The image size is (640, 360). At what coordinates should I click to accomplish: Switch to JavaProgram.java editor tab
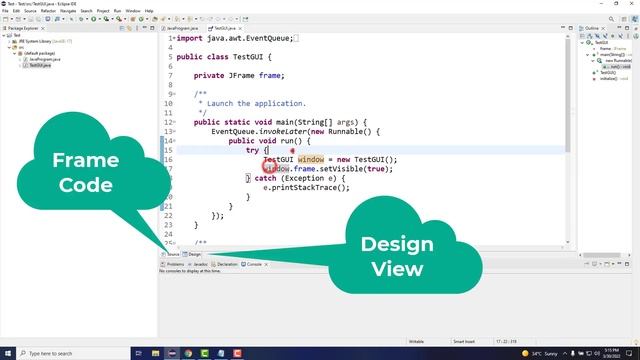pos(180,28)
